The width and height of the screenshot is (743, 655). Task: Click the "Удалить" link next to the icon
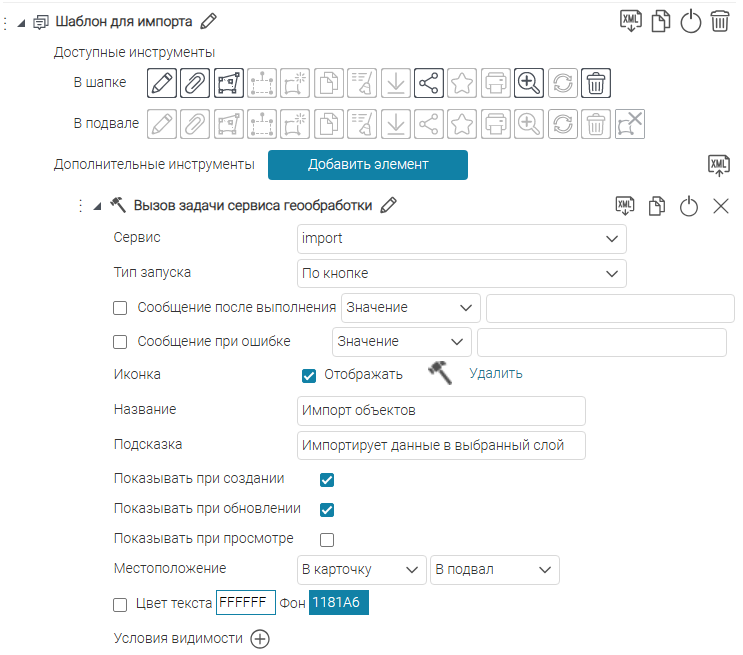point(495,374)
